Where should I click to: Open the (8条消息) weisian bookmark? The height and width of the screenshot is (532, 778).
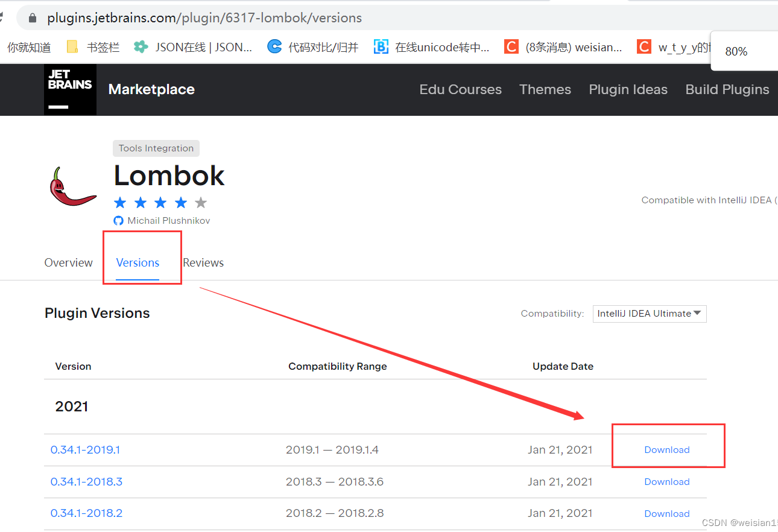[563, 46]
